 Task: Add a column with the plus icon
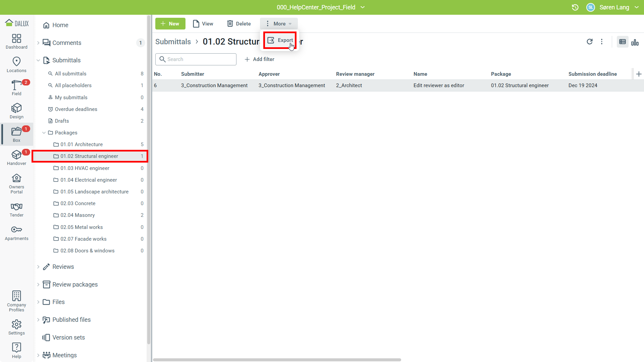639,74
